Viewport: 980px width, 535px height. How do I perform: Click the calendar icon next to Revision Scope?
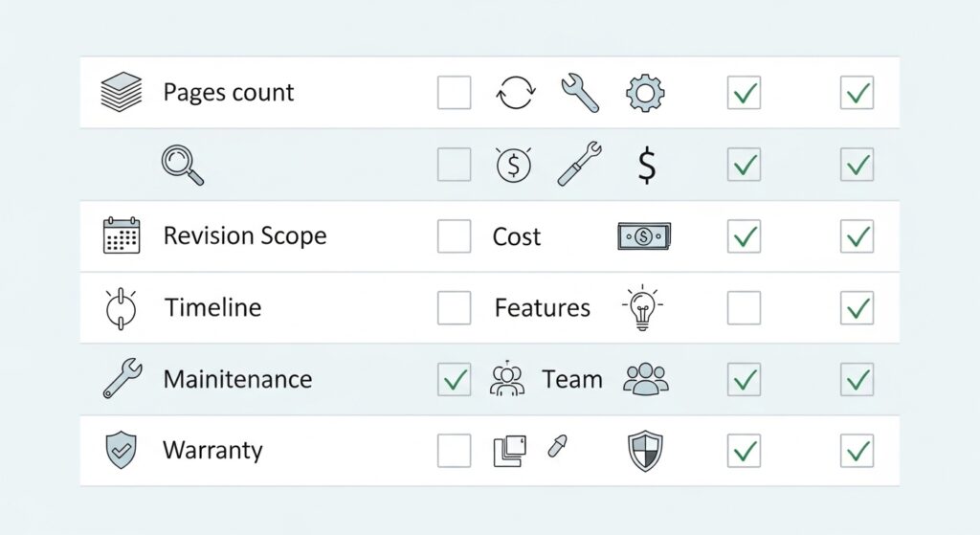122,235
